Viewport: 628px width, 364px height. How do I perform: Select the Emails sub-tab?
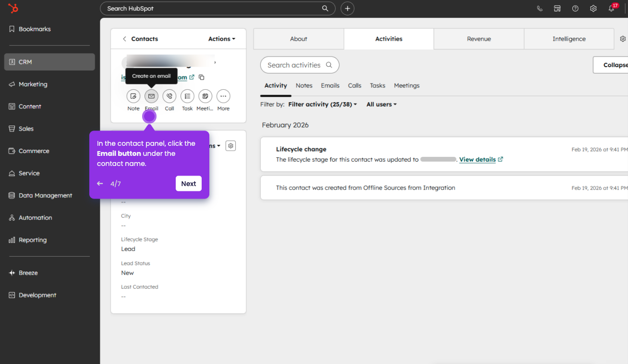tap(330, 85)
